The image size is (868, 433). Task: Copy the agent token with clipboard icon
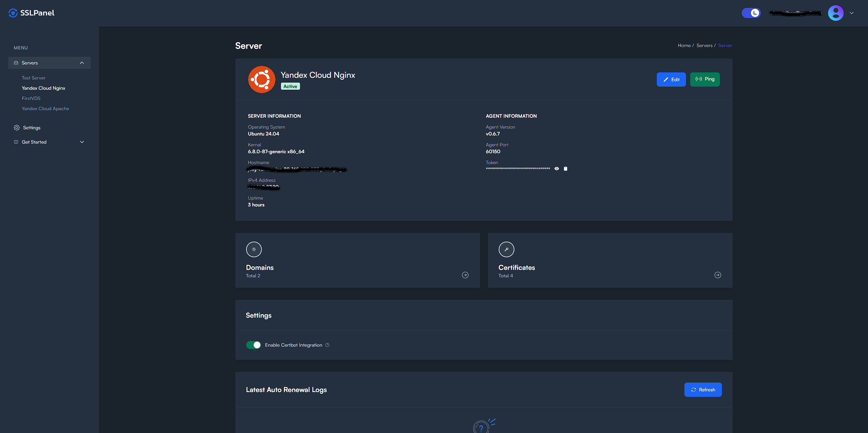pos(566,169)
